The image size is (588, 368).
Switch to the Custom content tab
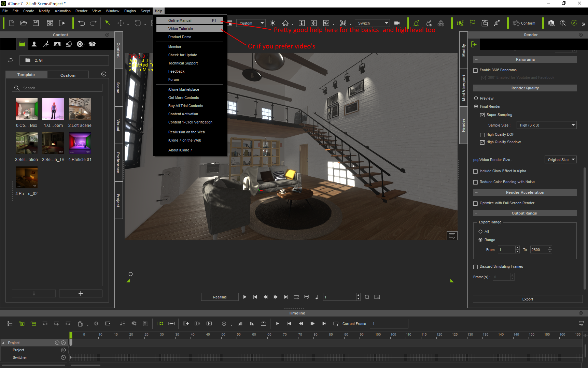point(68,75)
